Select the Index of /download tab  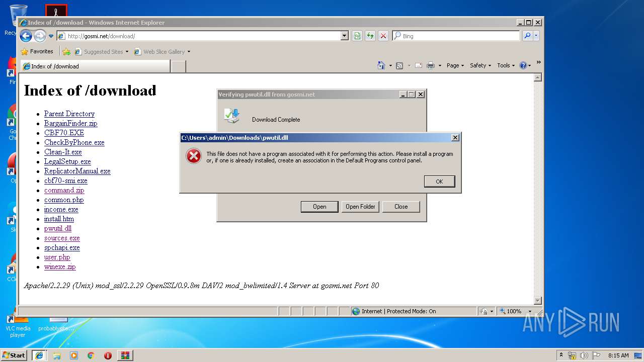coord(95,66)
